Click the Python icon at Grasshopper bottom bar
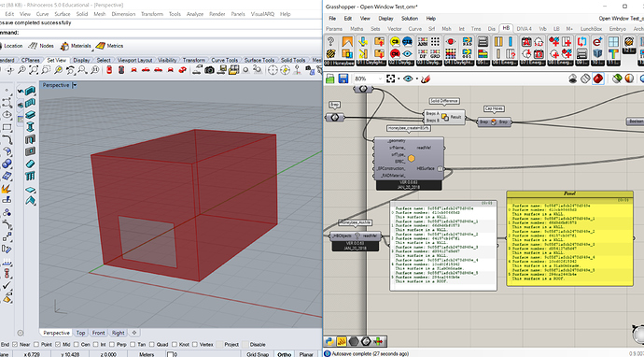 coord(329,341)
